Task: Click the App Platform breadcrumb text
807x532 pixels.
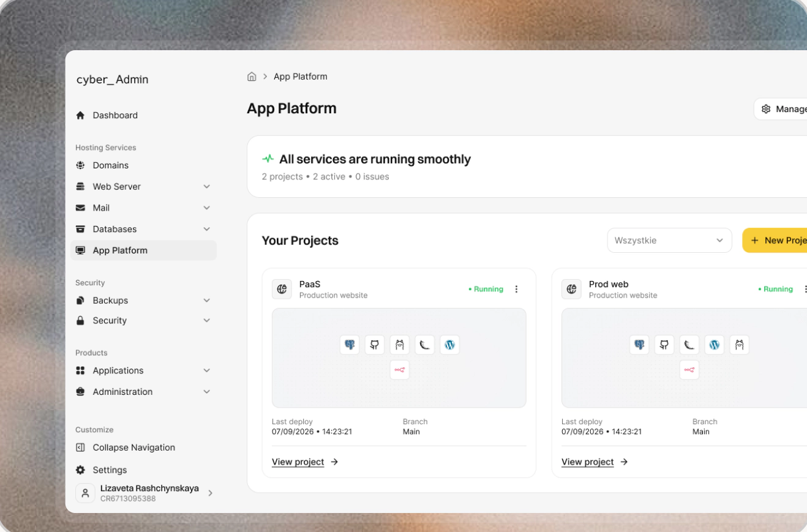Action: 301,77
